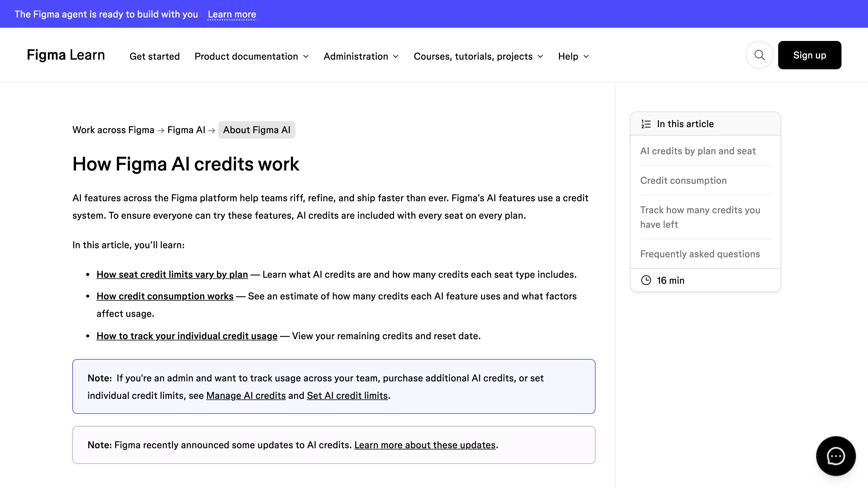Expand the Administration dropdown

pos(361,56)
